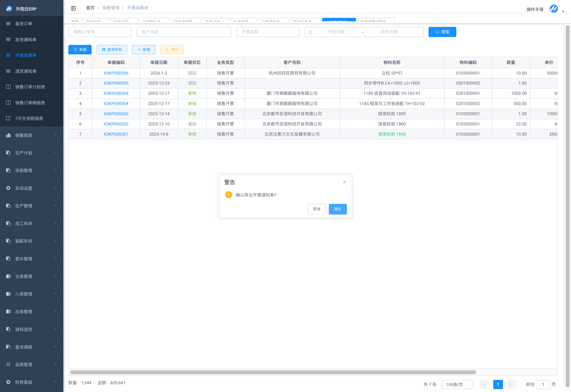Cancel the export with 取消
Viewport: 571px width, 392px height.
[x=316, y=209]
